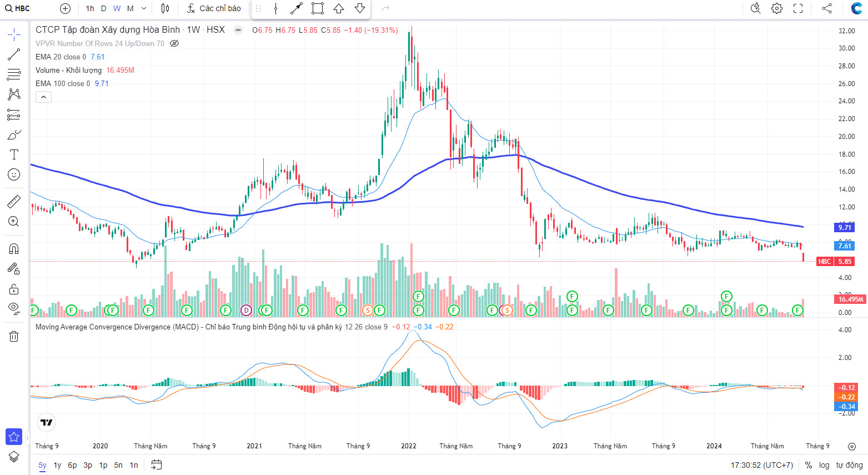This screenshot has height=475, width=868.
Task: Click the plus icon to compare symbols
Action: coord(65,8)
